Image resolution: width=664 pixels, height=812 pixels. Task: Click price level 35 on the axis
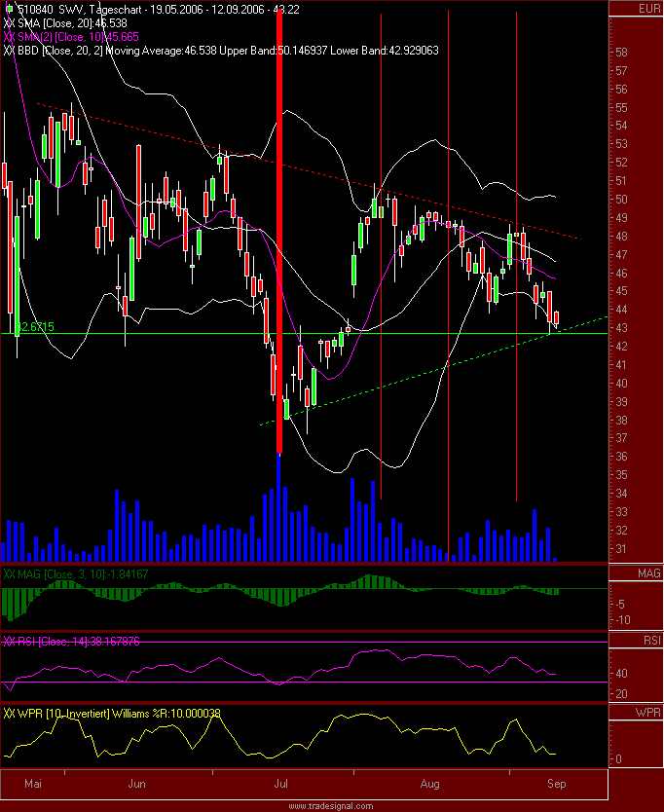(x=621, y=475)
